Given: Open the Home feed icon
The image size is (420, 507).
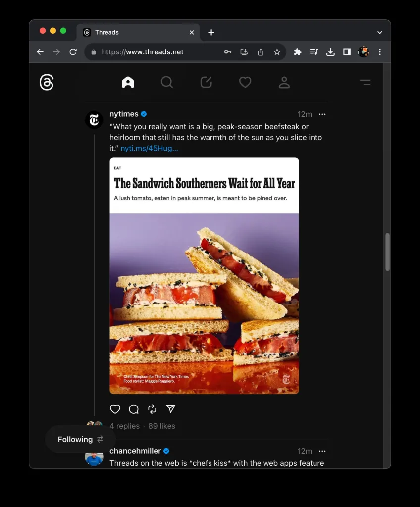Looking at the screenshot, I should coord(128,82).
